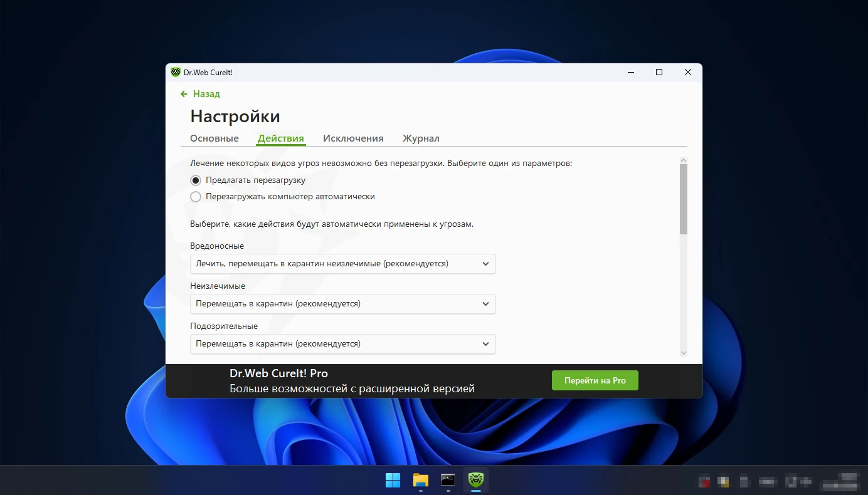Viewport: 868px width, 495px height.
Task: Select Перезагружать компьютер автоматически radio button
Action: [x=196, y=197]
